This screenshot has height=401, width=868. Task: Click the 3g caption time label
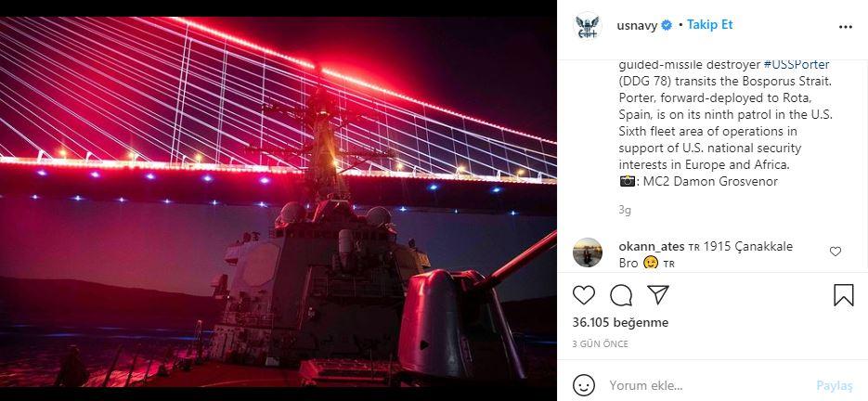[625, 210]
